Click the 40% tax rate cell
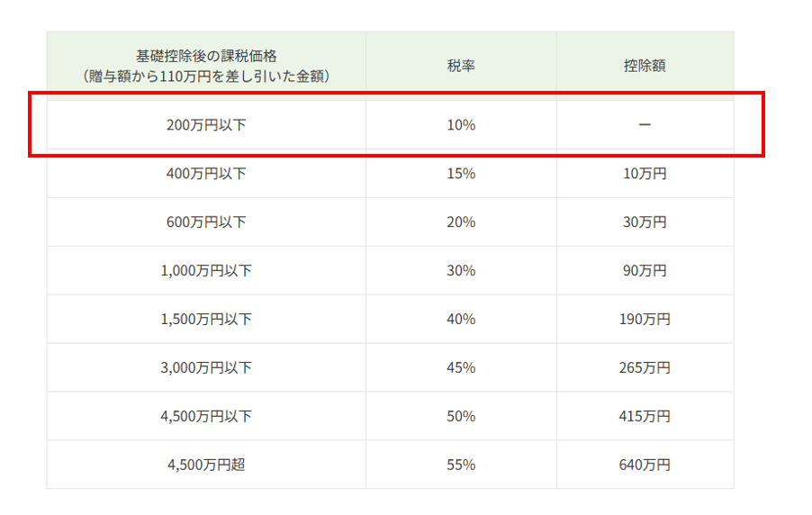 461,320
